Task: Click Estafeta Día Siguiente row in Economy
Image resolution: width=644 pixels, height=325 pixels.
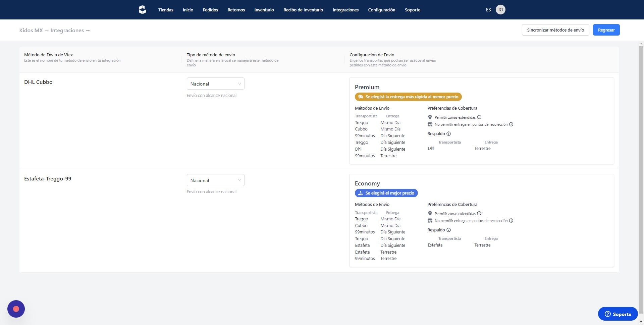Action: [380, 246]
